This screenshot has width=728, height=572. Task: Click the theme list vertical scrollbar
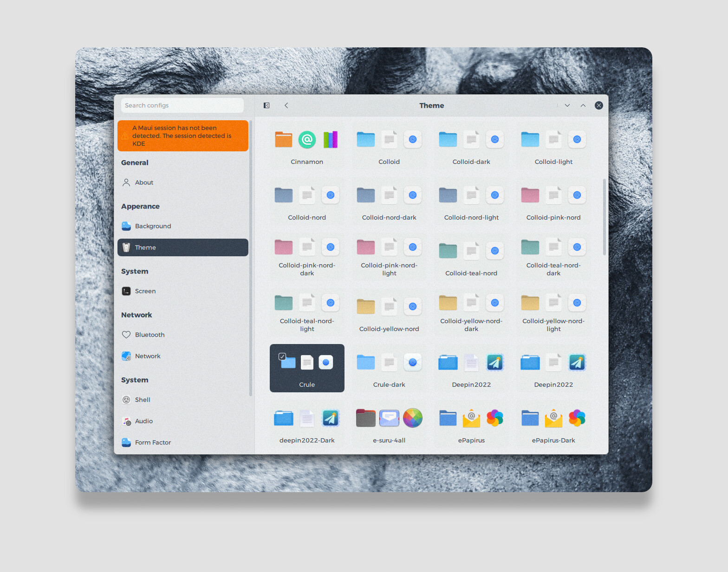[x=604, y=217]
